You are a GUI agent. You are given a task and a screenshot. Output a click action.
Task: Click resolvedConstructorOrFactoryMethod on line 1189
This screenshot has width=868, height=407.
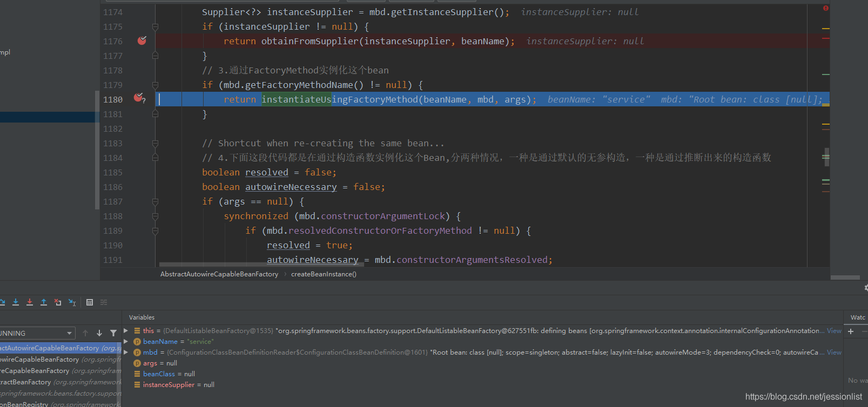(x=380, y=230)
